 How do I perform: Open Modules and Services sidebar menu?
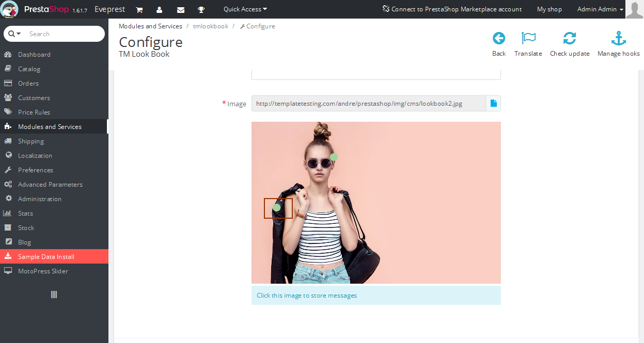click(54, 126)
